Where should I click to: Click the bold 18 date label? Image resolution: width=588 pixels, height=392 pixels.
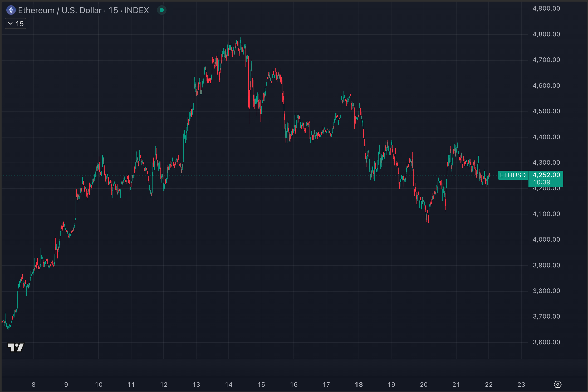click(359, 385)
